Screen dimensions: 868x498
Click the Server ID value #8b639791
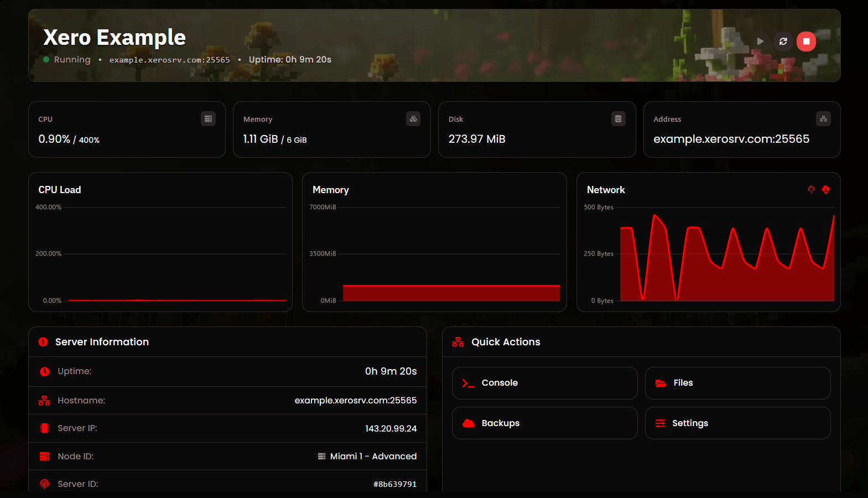pyautogui.click(x=395, y=484)
